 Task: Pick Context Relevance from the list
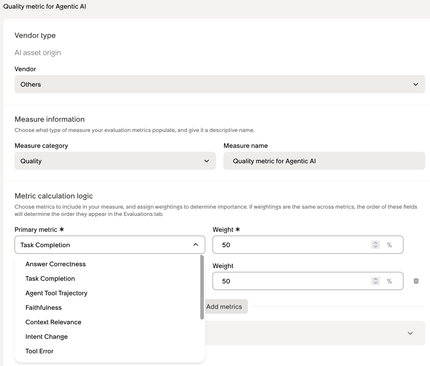[x=53, y=322]
